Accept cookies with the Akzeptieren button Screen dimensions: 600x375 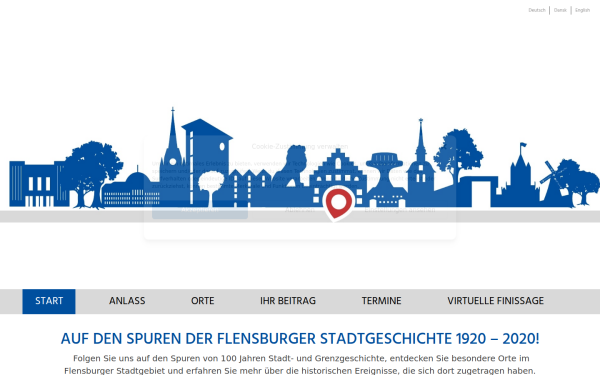tap(200, 210)
